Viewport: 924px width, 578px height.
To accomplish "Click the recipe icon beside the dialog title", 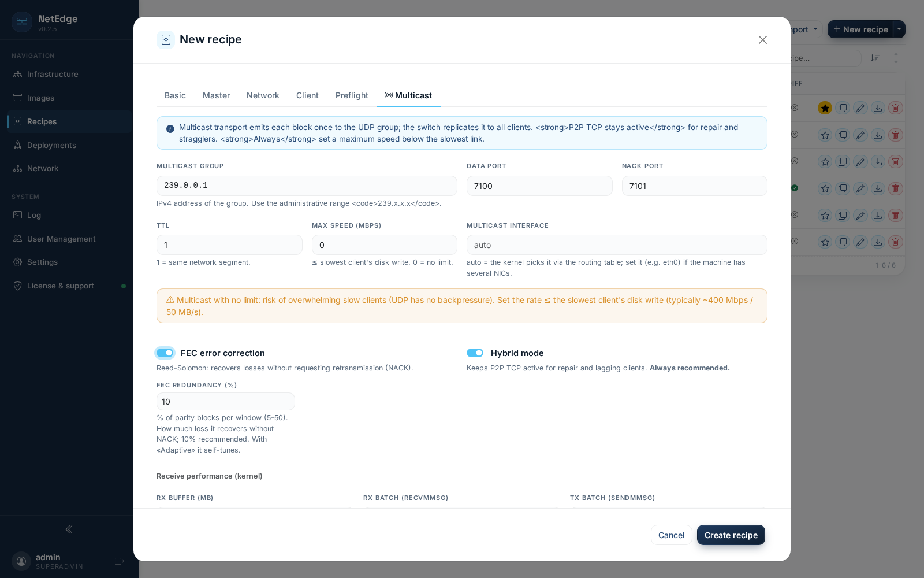I will coord(166,40).
